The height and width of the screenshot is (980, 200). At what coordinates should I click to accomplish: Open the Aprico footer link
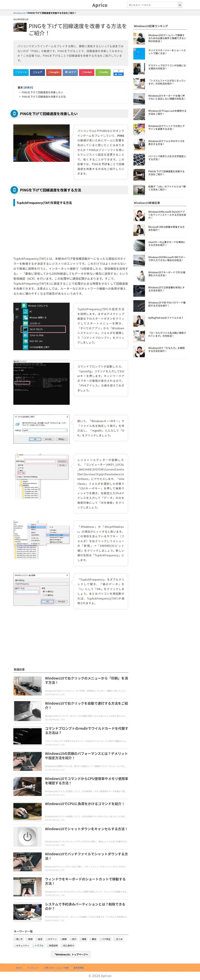coord(19,968)
